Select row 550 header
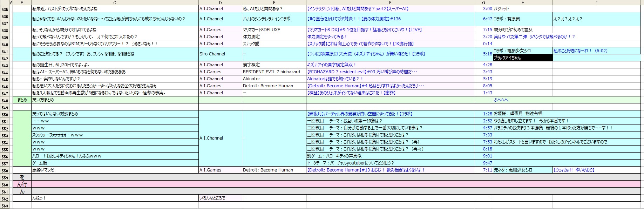Image resolution: width=644 pixels, height=209 pixels. click(x=5, y=114)
